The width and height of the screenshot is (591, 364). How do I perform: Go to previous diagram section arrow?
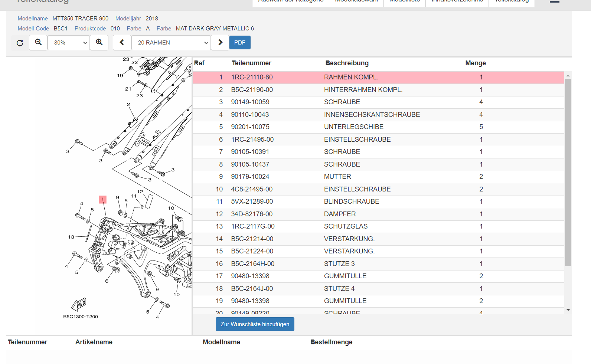(122, 43)
